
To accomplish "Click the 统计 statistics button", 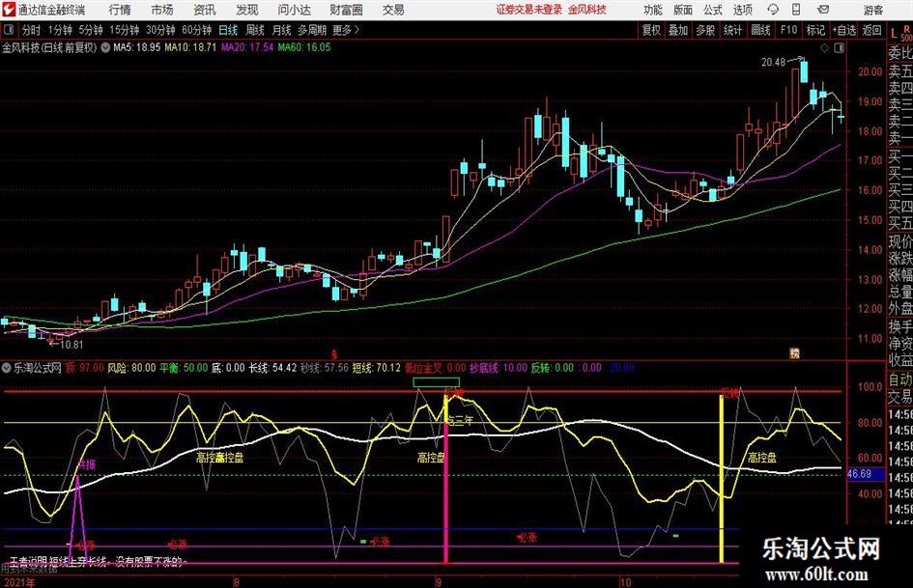I will click(x=732, y=30).
